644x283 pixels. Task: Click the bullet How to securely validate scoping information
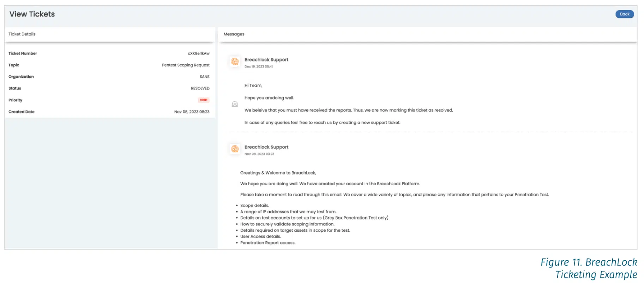click(x=287, y=224)
